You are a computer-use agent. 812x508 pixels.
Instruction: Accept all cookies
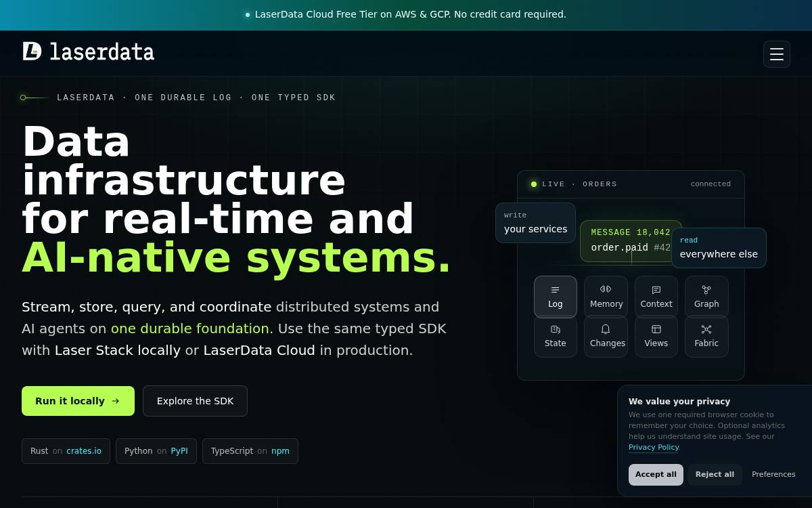point(656,475)
